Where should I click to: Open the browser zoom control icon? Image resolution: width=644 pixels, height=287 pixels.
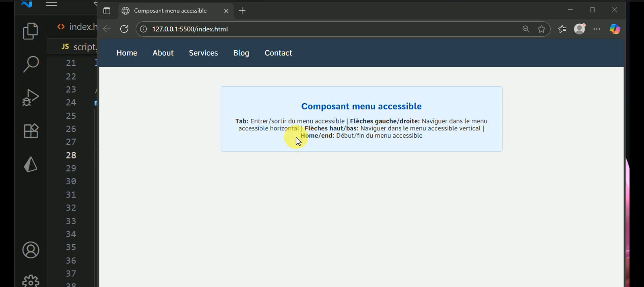point(526,29)
